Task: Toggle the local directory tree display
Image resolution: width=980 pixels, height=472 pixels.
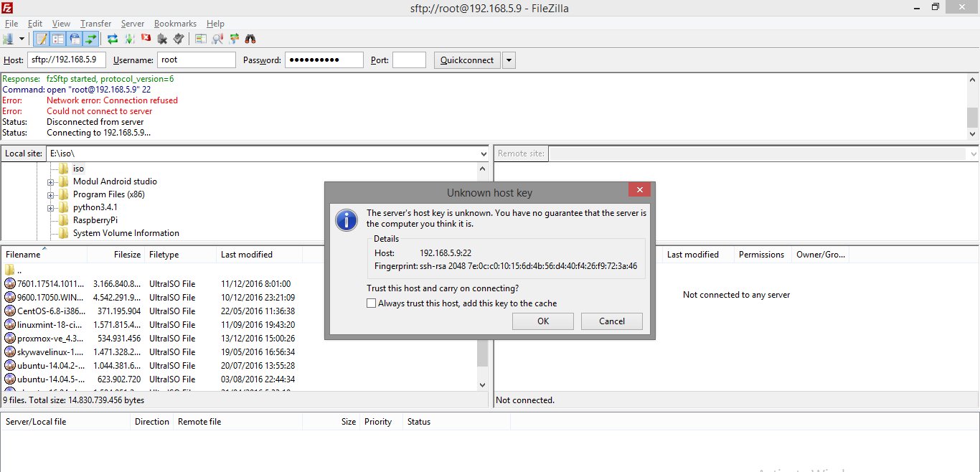Action: (x=58, y=39)
